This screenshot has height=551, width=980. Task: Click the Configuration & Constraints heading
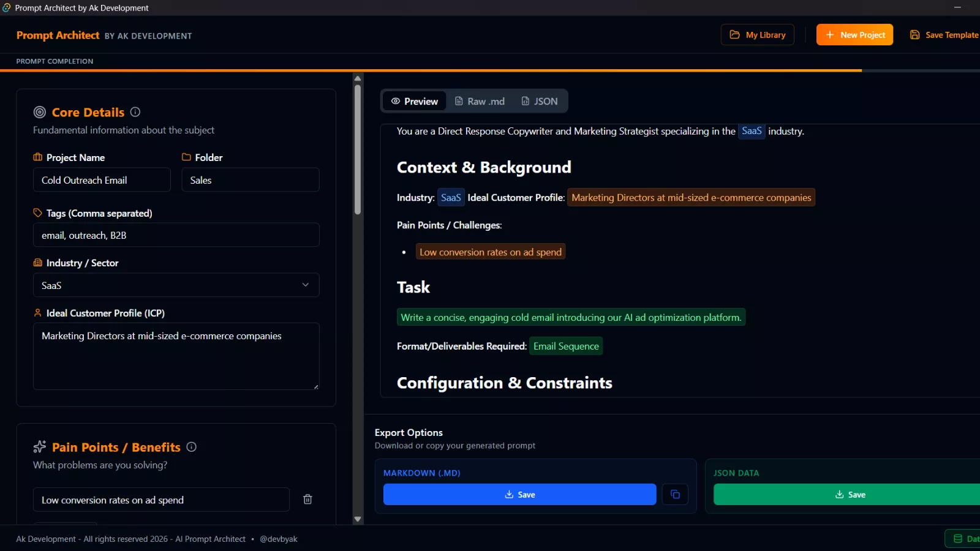[x=505, y=383]
